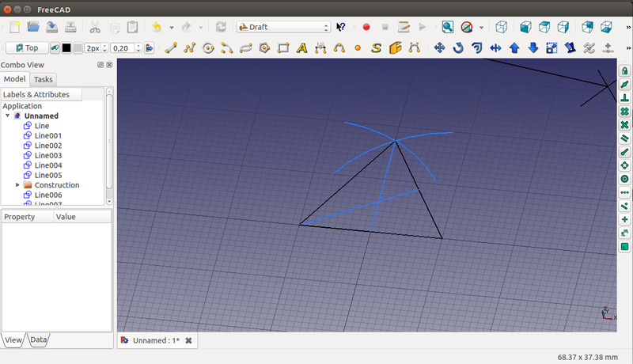
Task: Click the Top working plane button
Action: 26,47
